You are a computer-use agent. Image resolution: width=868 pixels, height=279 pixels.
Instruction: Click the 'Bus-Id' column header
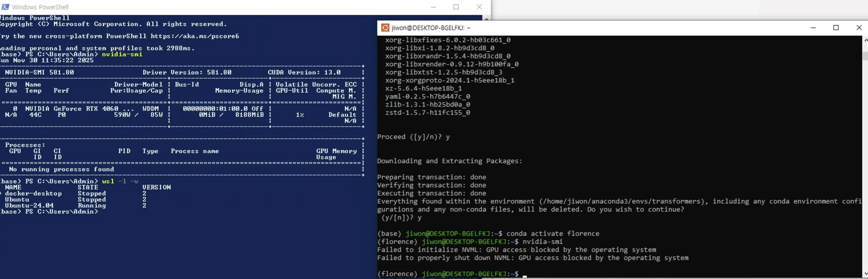tap(187, 84)
